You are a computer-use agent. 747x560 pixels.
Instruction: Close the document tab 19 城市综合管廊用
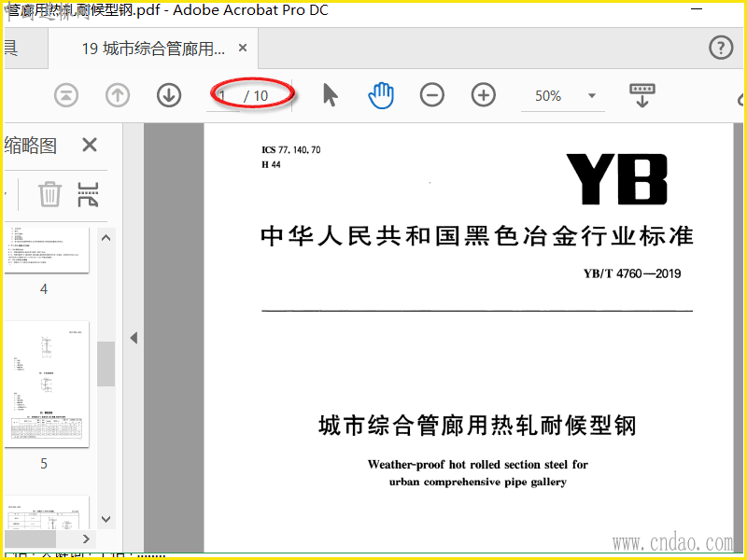click(243, 48)
